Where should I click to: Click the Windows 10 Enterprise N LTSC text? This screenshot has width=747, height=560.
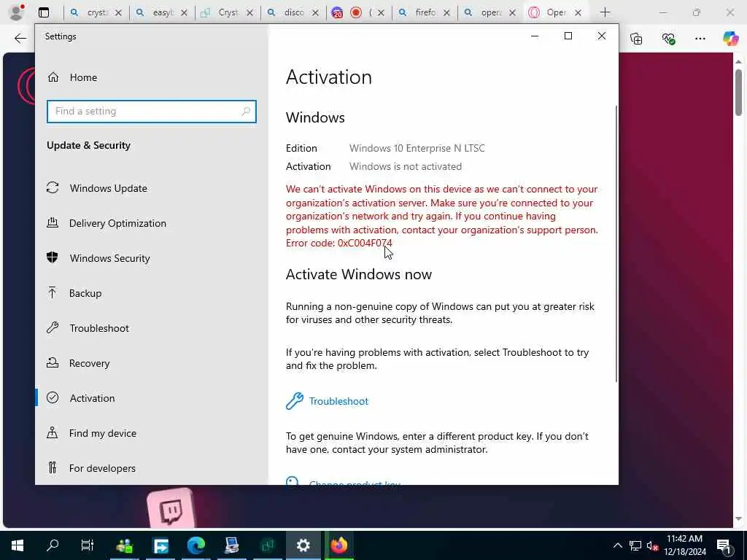417,148
